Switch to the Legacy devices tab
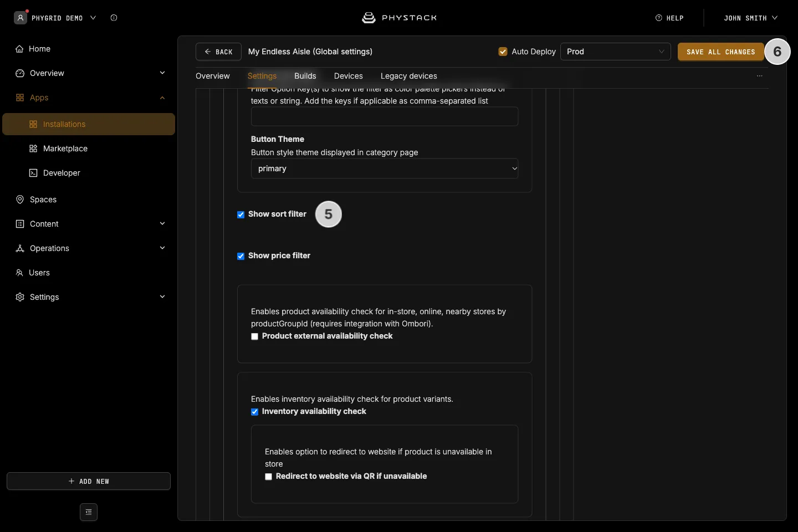 pyautogui.click(x=409, y=76)
